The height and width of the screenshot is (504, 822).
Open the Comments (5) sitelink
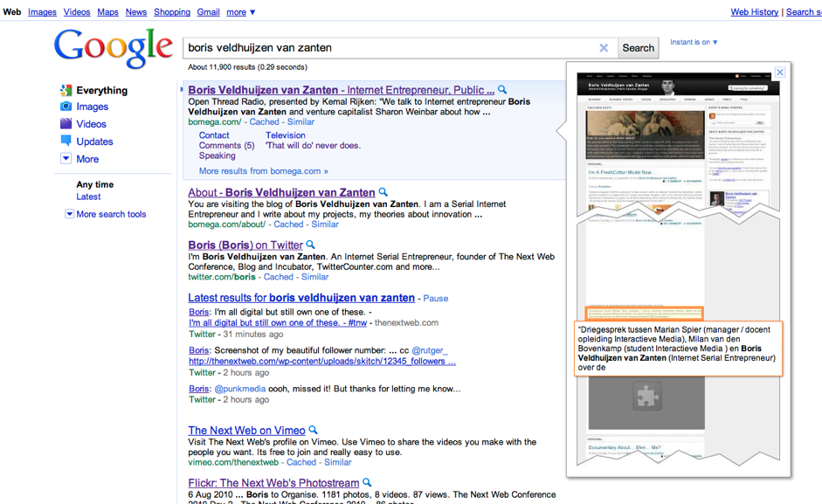click(226, 145)
